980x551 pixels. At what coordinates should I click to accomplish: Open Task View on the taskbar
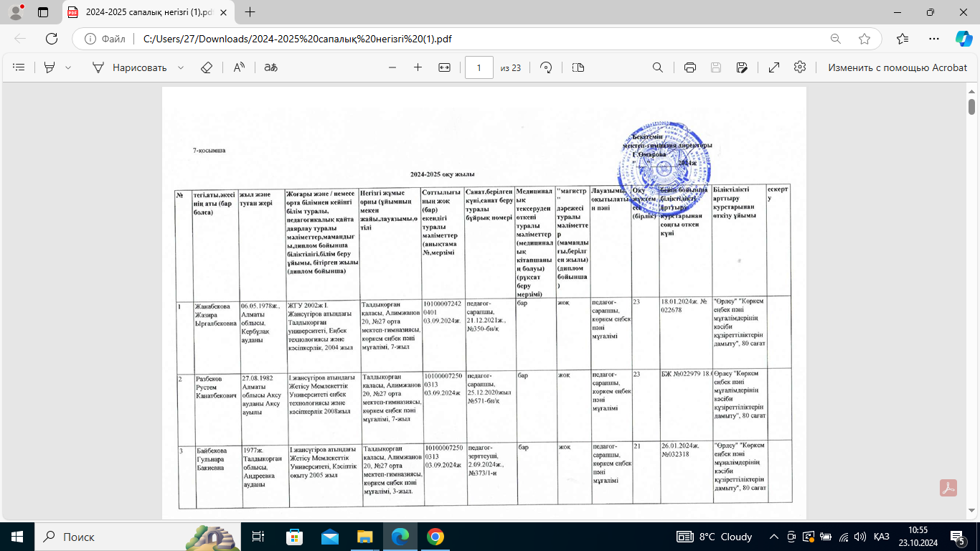[259, 537]
